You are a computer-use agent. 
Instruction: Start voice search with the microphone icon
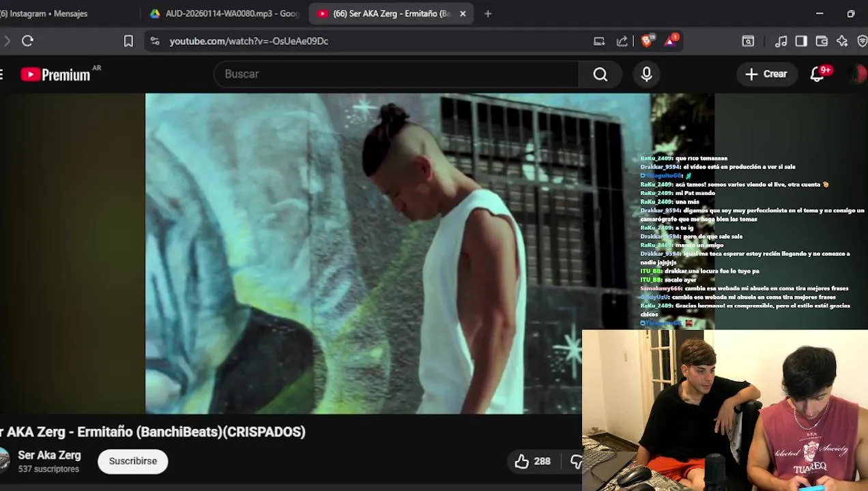coord(646,74)
